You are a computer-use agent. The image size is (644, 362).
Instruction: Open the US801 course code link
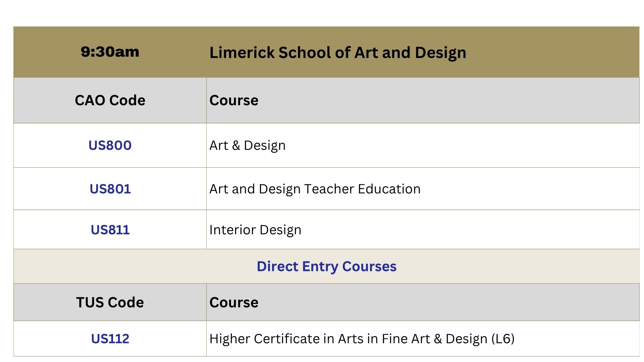(x=110, y=189)
